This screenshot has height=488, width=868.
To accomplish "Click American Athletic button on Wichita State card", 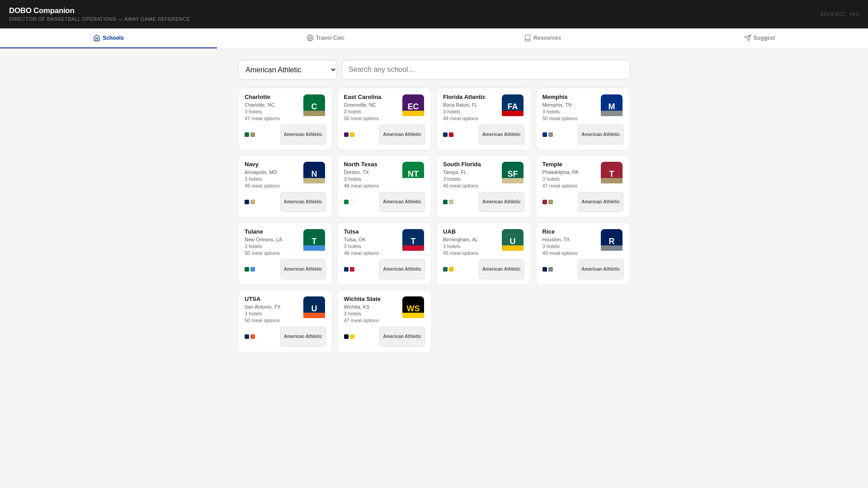I will [402, 337].
